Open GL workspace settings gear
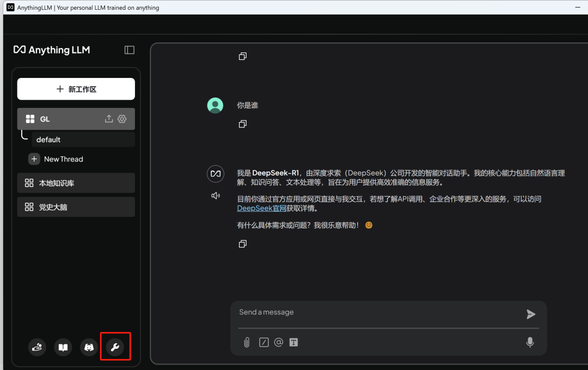The image size is (588, 370). pyautogui.click(x=122, y=119)
